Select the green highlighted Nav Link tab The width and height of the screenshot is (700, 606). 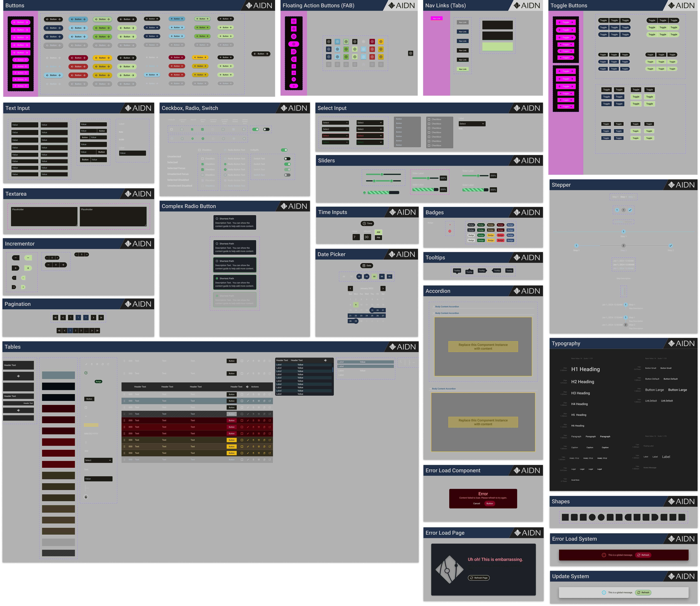(x=462, y=69)
